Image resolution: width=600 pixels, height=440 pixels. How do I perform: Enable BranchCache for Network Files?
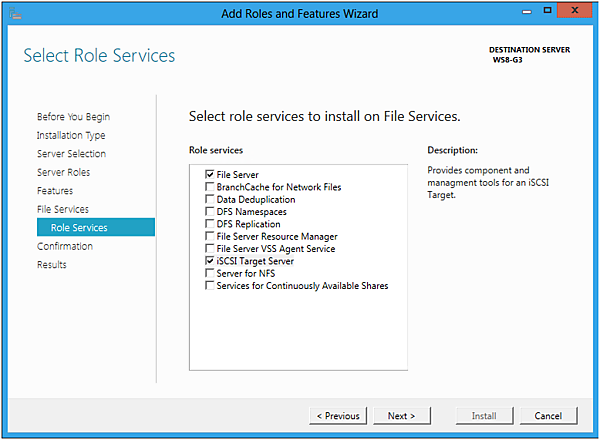[209, 187]
